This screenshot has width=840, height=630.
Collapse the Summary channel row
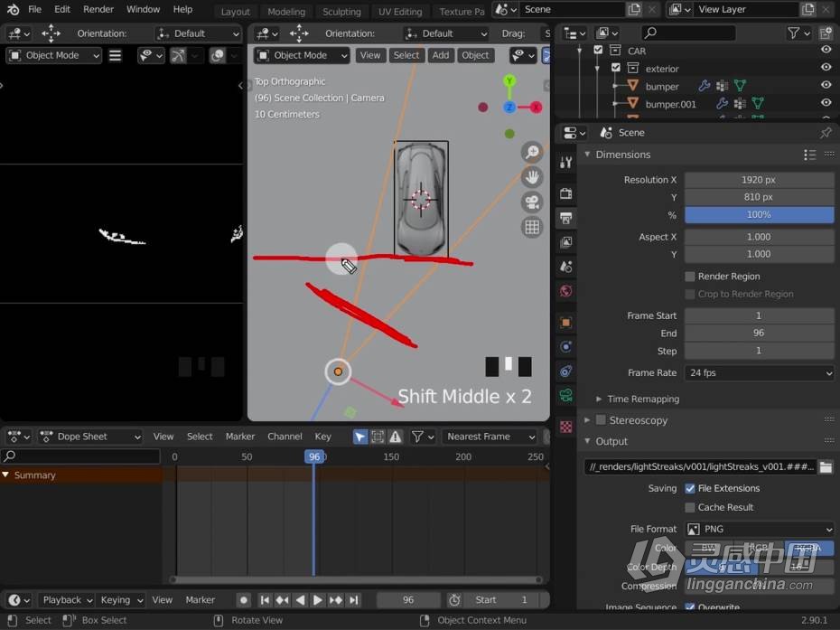5,475
